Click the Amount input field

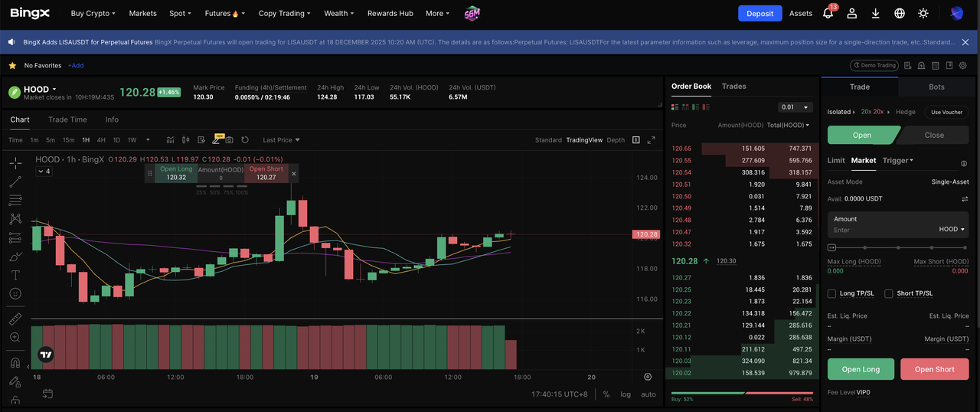[880, 230]
